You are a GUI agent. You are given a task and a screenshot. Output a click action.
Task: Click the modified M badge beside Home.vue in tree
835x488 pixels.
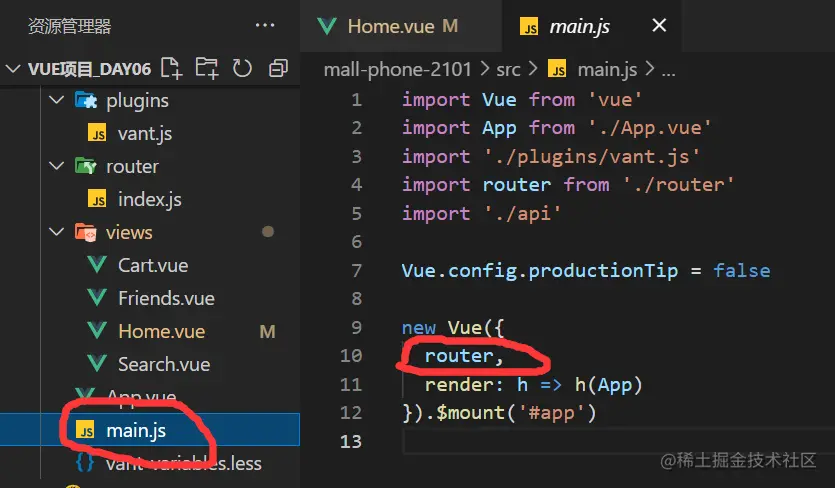[x=267, y=331]
